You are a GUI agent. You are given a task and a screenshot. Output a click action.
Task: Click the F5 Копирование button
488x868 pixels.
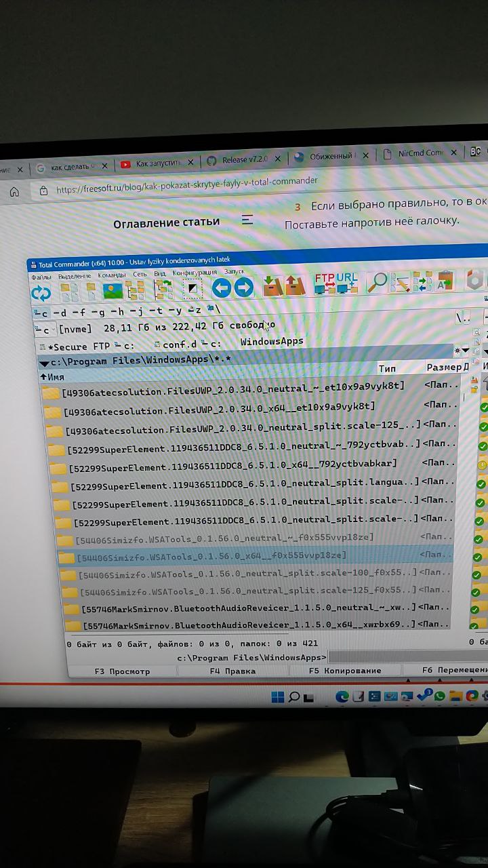click(x=344, y=670)
